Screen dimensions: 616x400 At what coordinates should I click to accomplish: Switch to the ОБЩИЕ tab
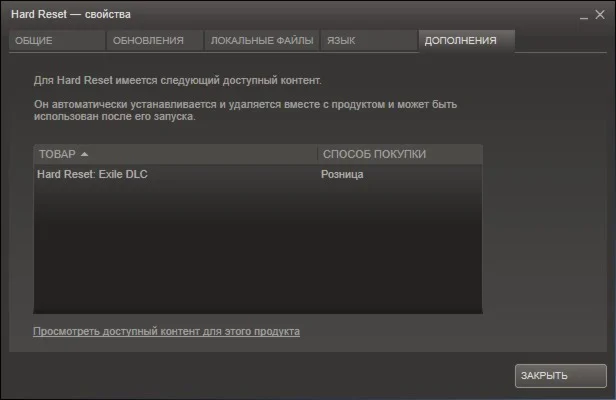point(57,40)
